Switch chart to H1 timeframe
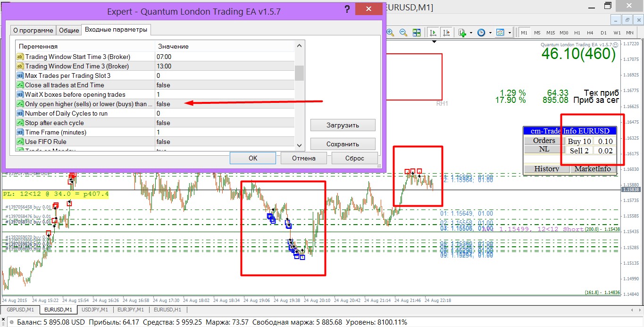644x327 pixels. (x=577, y=33)
